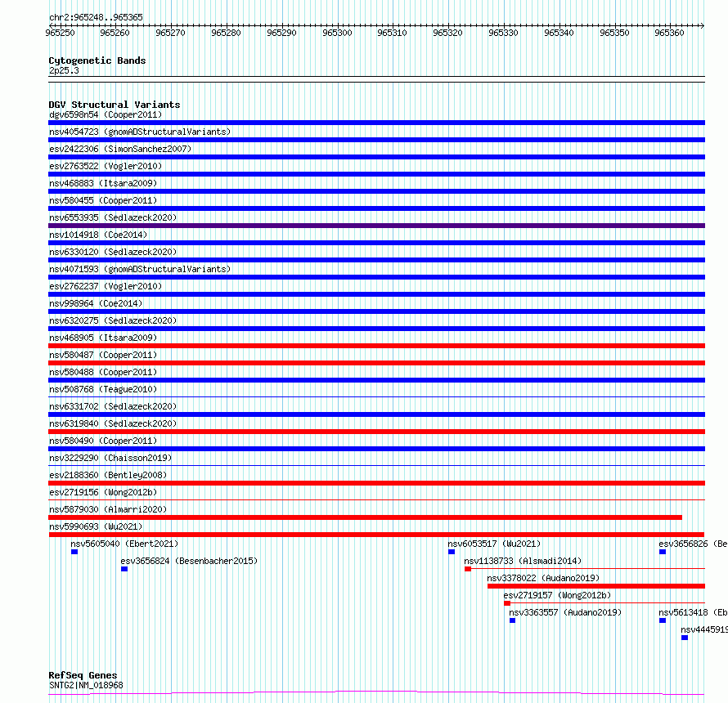Click nsv6319840 (Sedlazeck2020) label

point(113,423)
